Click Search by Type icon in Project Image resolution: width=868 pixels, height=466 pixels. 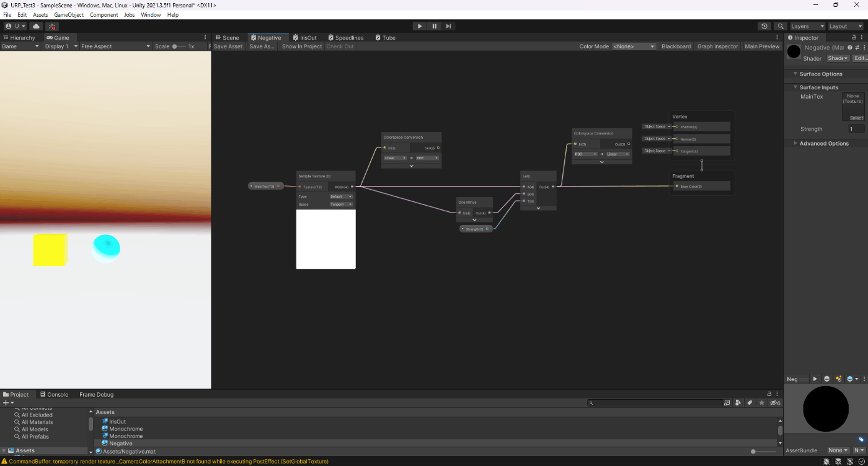click(x=738, y=403)
